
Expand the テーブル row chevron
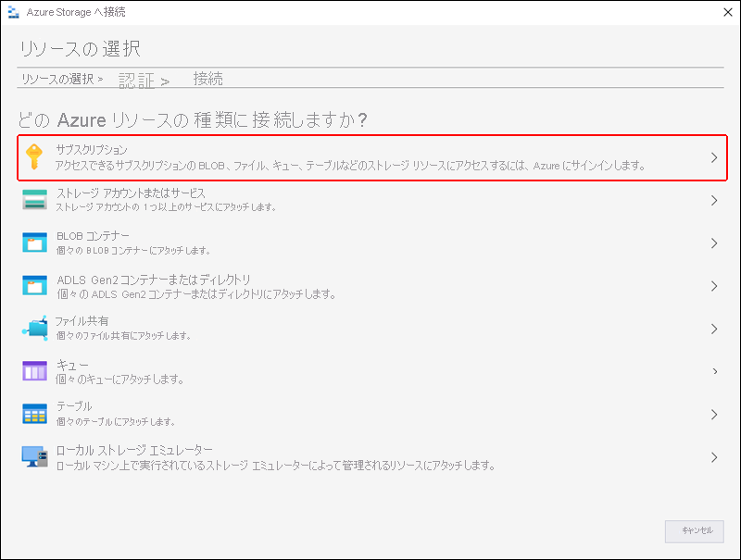point(714,415)
